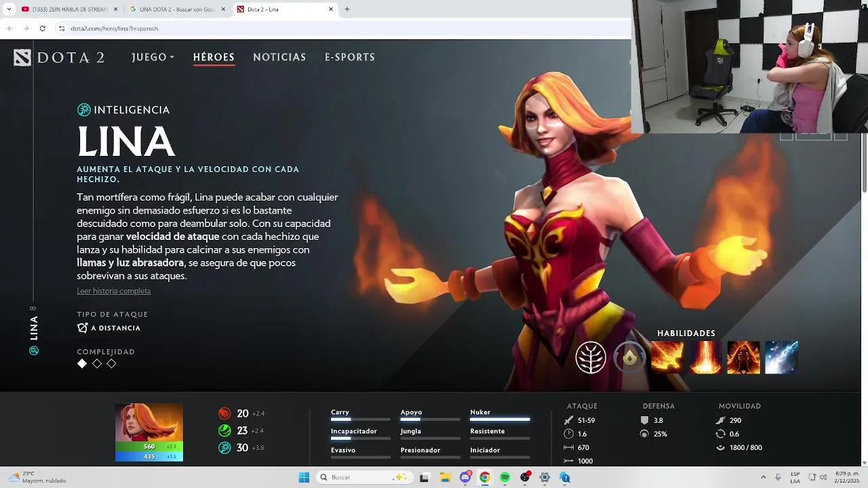Open the E-SPORTS page
Image resolution: width=868 pixels, height=488 pixels.
(x=350, y=58)
